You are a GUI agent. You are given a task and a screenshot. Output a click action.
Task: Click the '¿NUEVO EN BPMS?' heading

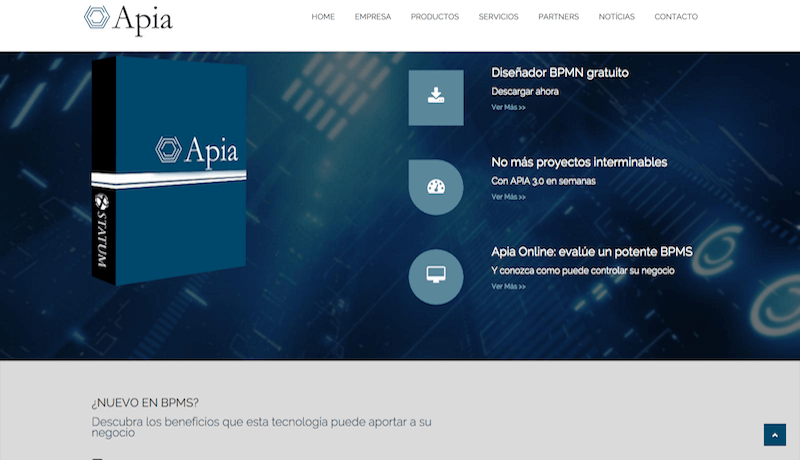[145, 403]
